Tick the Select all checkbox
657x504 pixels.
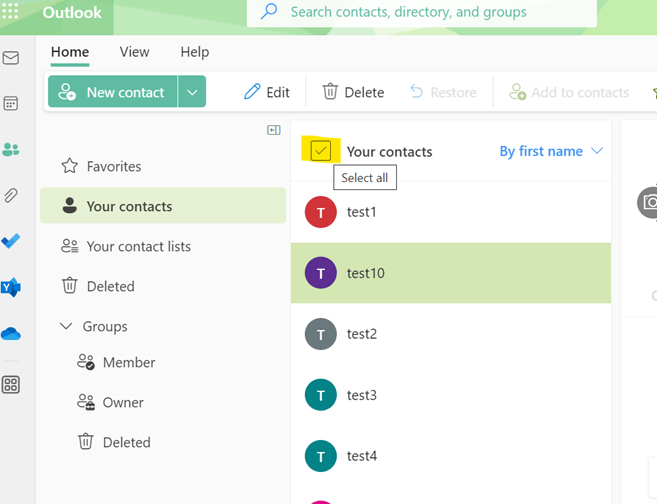coord(321,151)
